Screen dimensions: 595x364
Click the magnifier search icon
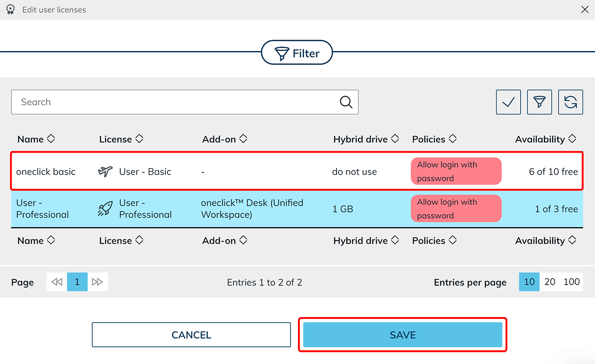346,102
